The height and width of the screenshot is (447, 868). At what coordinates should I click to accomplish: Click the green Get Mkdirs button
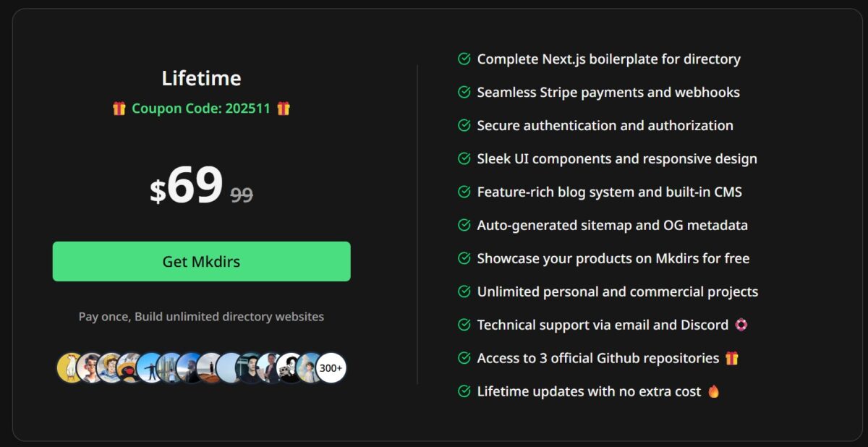[201, 262]
